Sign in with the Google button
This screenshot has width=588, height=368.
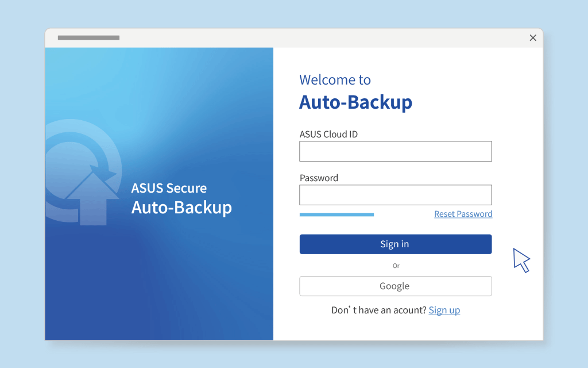click(396, 286)
